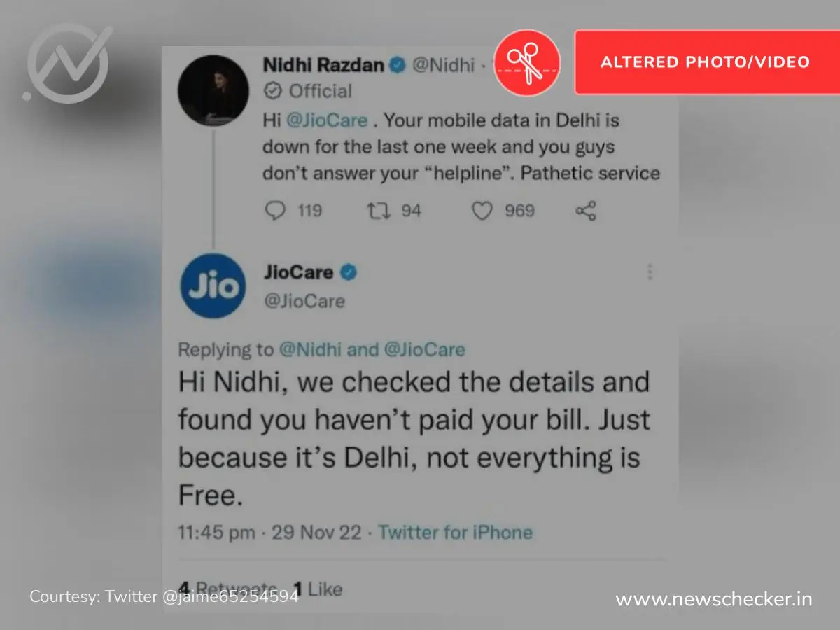Click the 11:45 pm 29 Nov 22 timestamp

click(269, 532)
